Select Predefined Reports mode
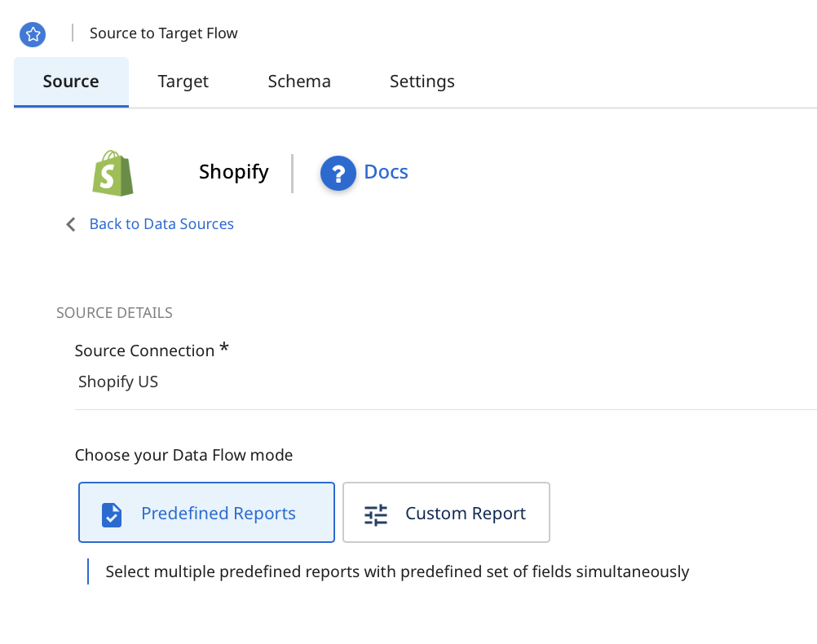 (x=206, y=513)
